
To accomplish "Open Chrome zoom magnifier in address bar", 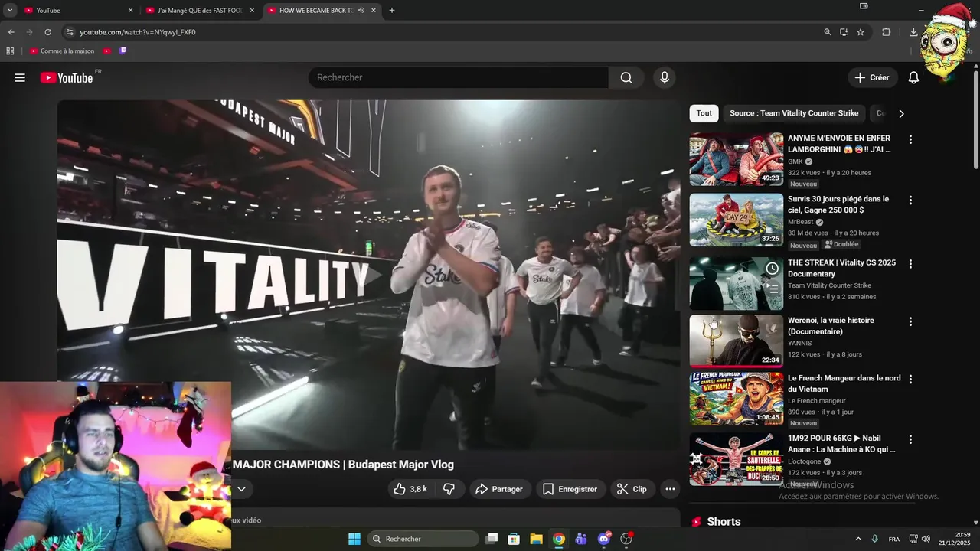I will pos(827,32).
